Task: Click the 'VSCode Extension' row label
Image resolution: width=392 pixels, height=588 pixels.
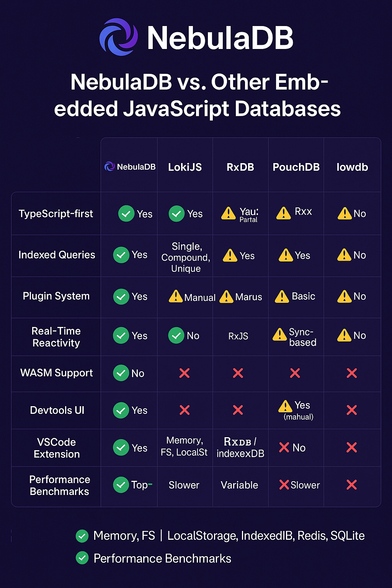Action: coord(57,448)
